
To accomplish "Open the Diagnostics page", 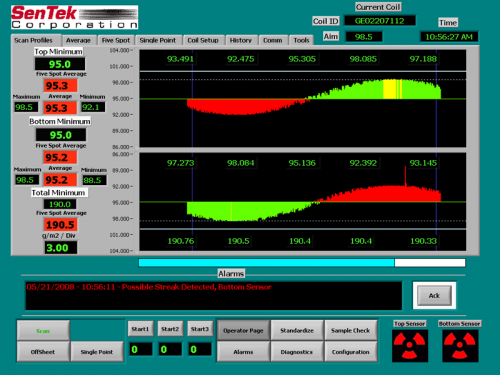I will point(297,352).
